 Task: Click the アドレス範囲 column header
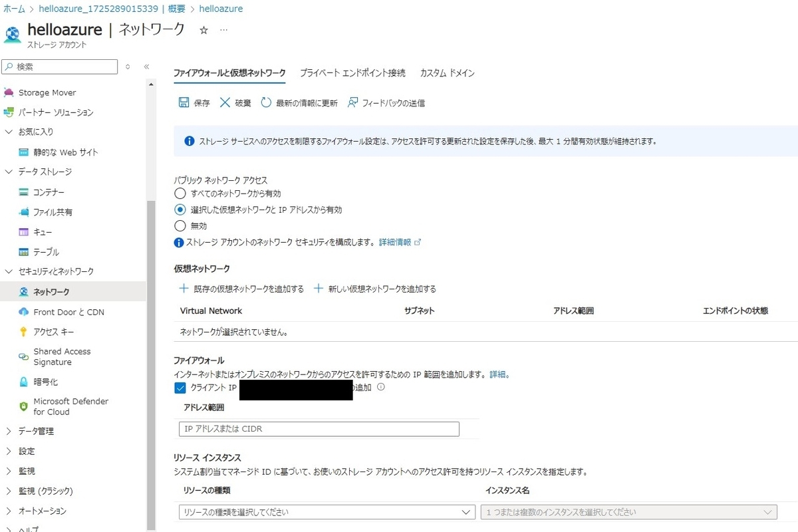[573, 311]
